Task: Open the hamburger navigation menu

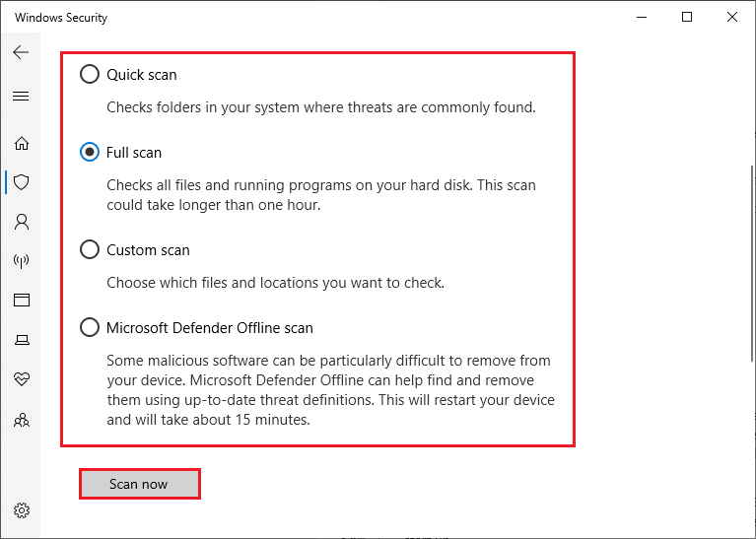Action: (21, 96)
